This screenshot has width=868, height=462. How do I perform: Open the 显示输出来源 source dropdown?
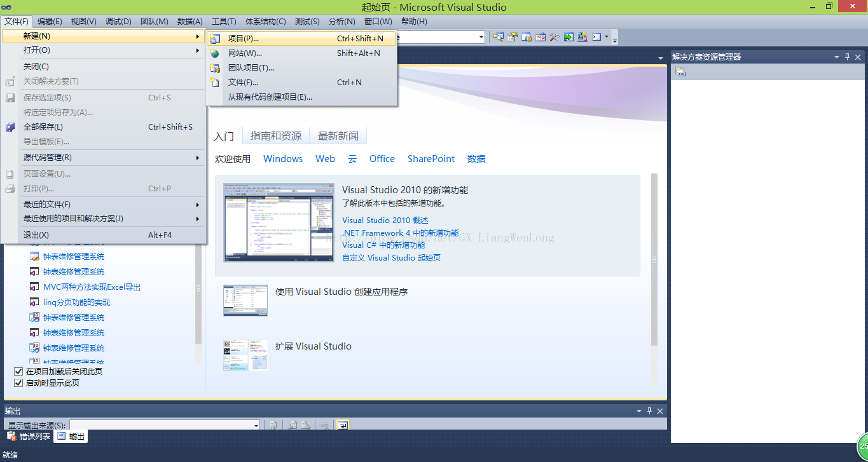click(x=256, y=425)
